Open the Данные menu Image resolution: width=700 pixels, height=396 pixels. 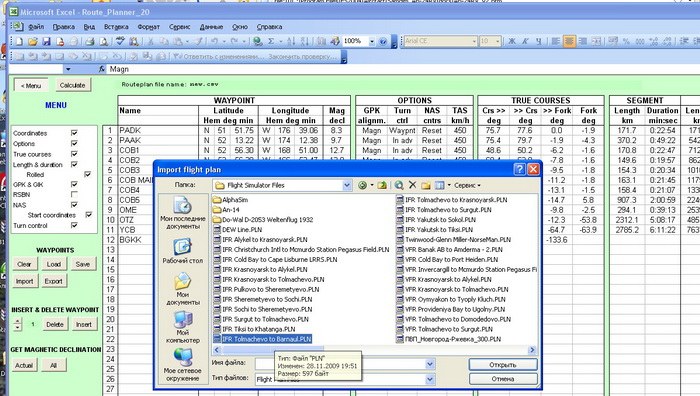pyautogui.click(x=211, y=27)
